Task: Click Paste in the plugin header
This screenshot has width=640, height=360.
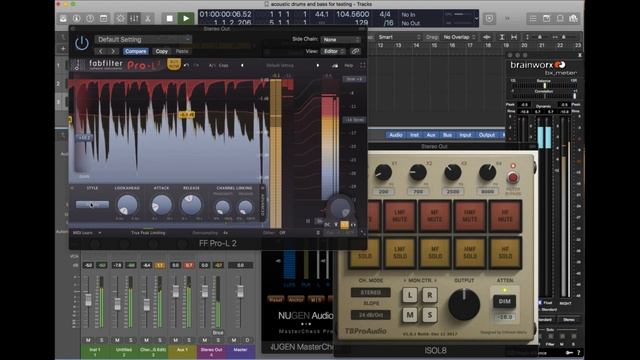Action: [182, 51]
